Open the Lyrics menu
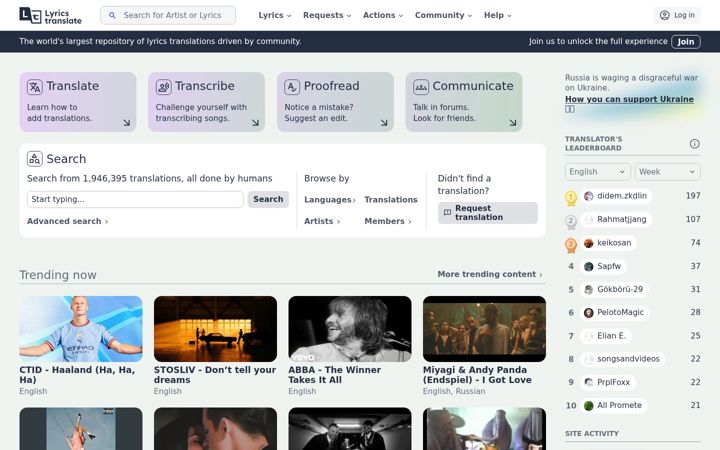This screenshot has height=450, width=720. pos(275,15)
